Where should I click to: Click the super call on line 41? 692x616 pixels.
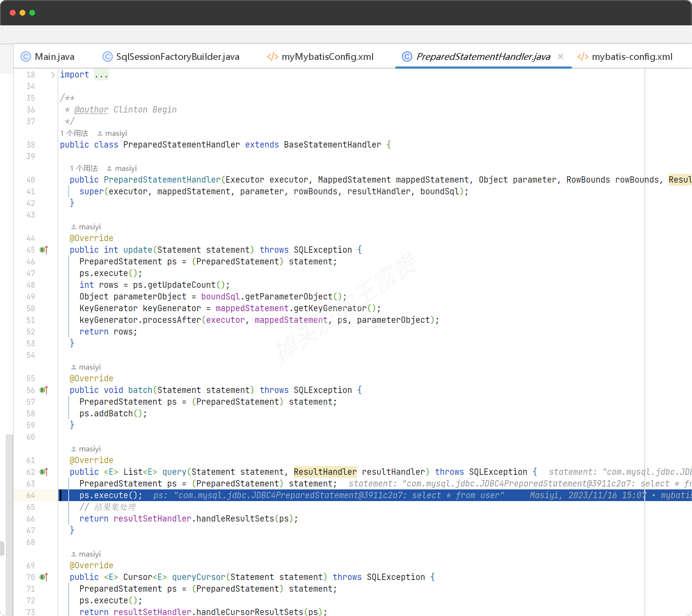pos(92,191)
